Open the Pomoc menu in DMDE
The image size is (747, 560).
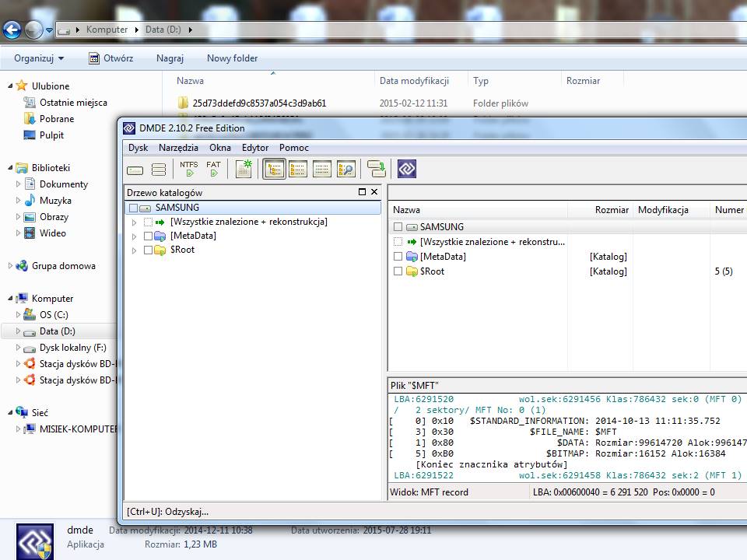tap(293, 148)
